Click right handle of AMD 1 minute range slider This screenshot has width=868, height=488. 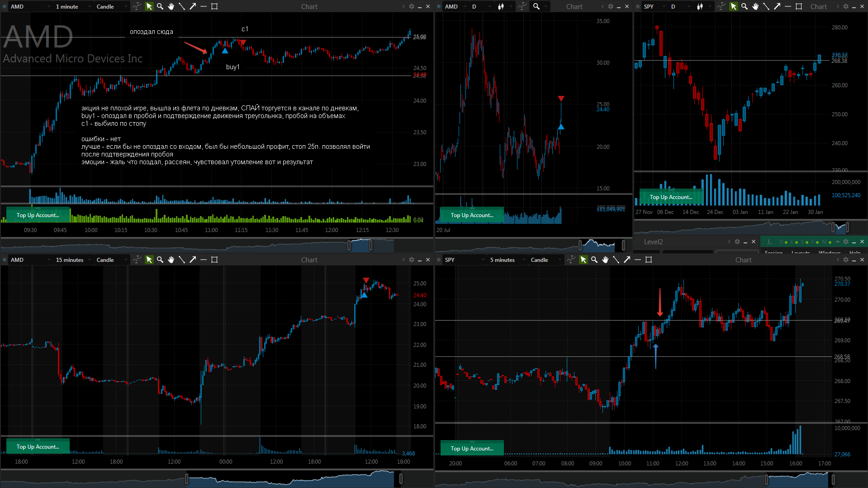(371, 246)
